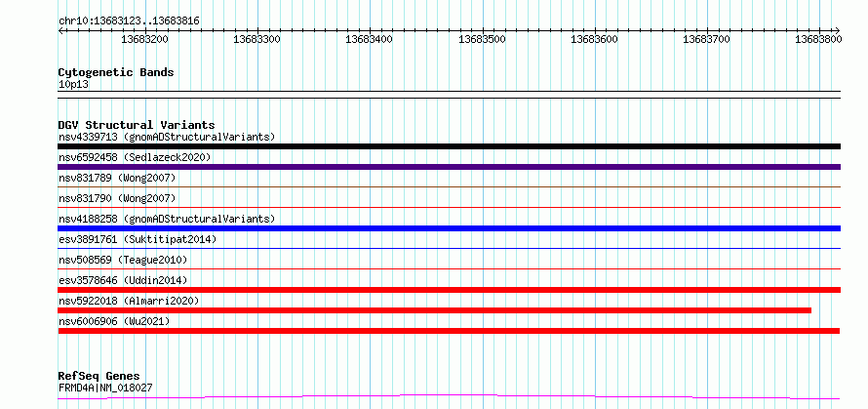
Task: Click the RefSeq Genes track title
Action: [x=99, y=377]
